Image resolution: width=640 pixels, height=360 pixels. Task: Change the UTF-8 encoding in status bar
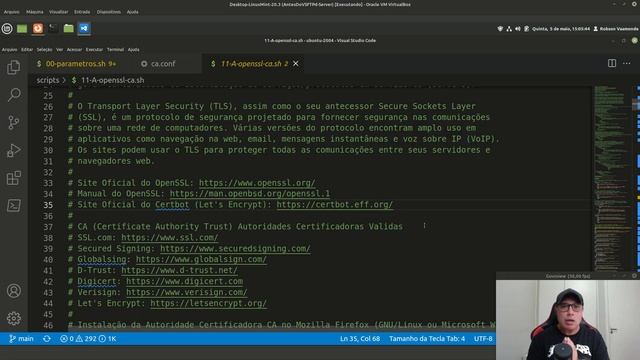point(483,339)
